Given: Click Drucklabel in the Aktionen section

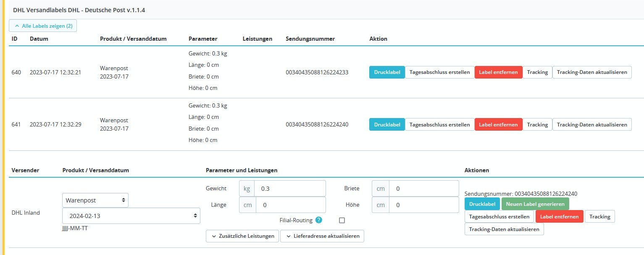Looking at the screenshot, I should (x=482, y=204).
